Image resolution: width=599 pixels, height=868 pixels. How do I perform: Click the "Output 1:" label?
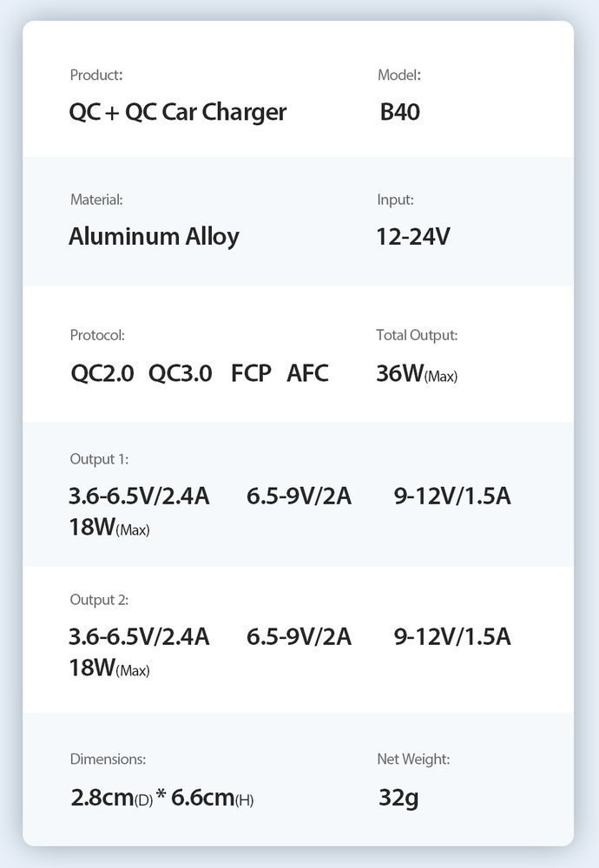coord(99,459)
